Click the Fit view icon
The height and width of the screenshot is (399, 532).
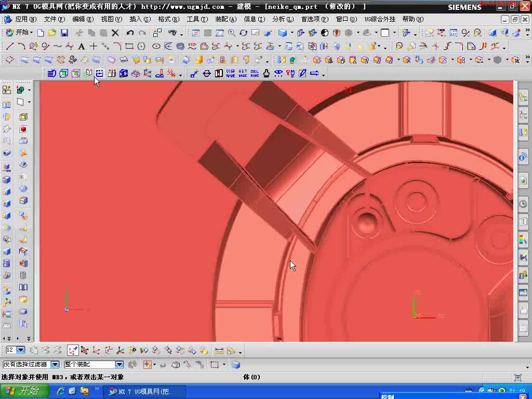pyautogui.click(x=196, y=33)
